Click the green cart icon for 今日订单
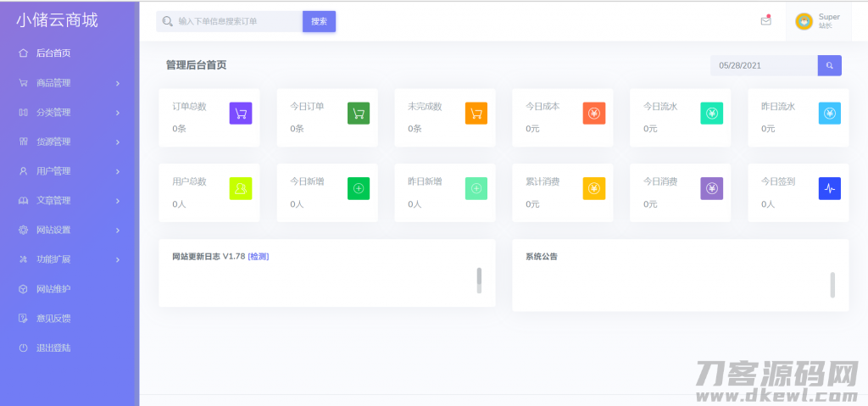Image resolution: width=868 pixels, height=406 pixels. coord(359,113)
